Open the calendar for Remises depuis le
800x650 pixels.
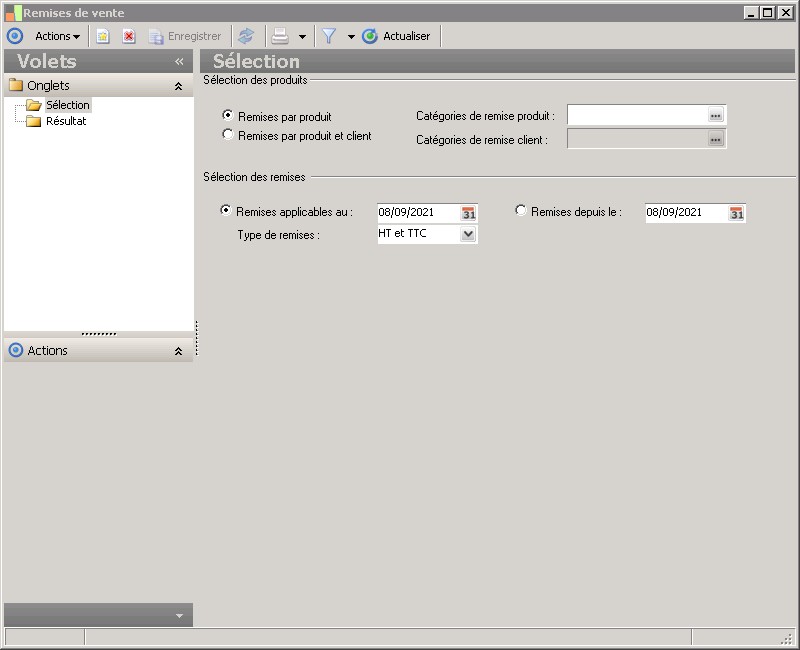click(x=736, y=213)
